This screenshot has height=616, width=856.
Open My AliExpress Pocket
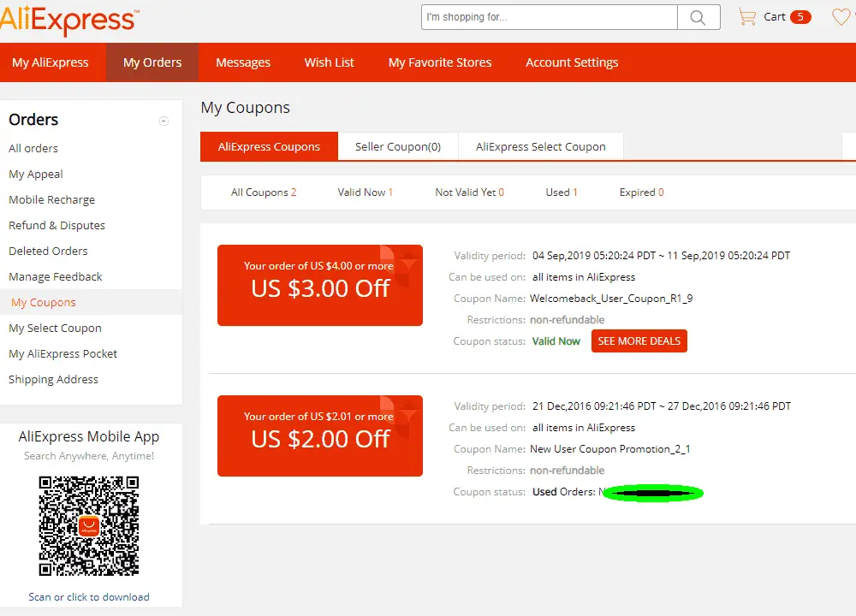coord(62,353)
